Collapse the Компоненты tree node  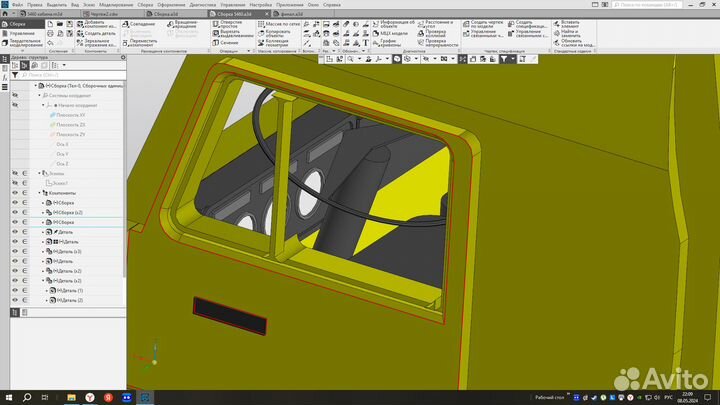coord(38,192)
